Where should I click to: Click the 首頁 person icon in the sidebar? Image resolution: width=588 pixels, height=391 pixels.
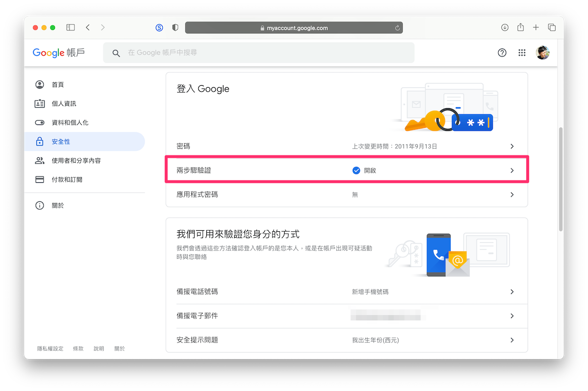click(x=40, y=85)
